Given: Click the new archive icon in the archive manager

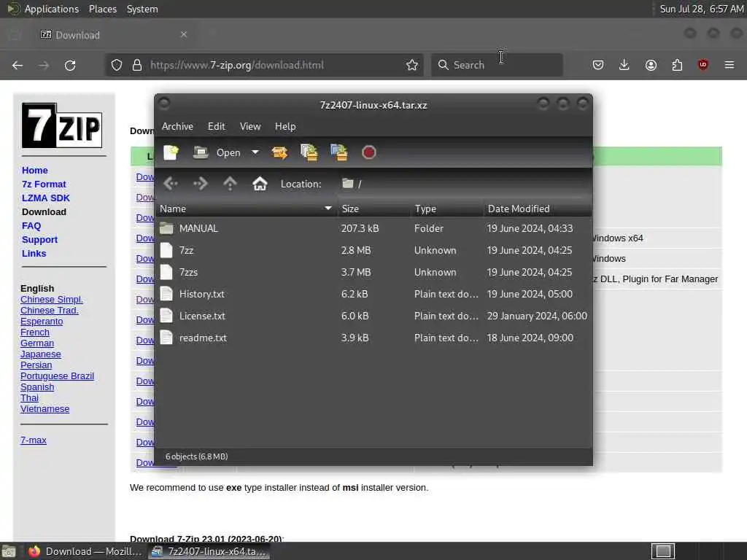Looking at the screenshot, I should (x=171, y=152).
